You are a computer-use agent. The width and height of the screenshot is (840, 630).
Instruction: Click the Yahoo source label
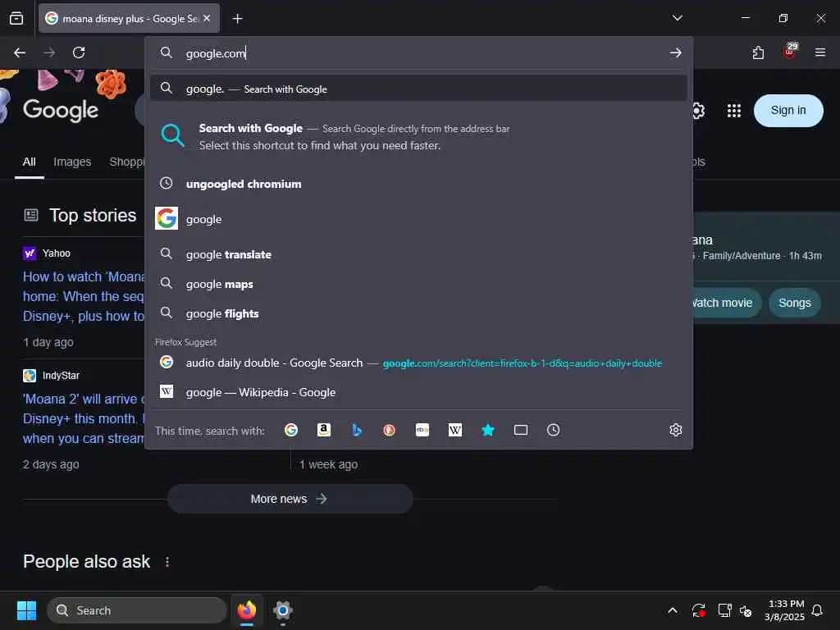point(57,253)
